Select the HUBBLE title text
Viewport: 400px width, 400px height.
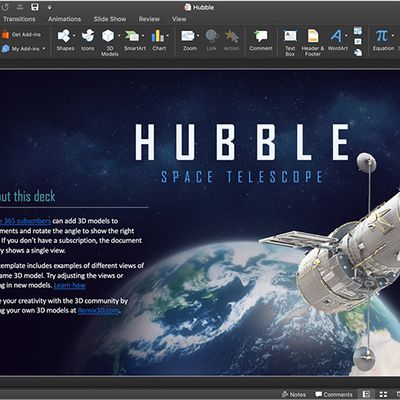242,142
